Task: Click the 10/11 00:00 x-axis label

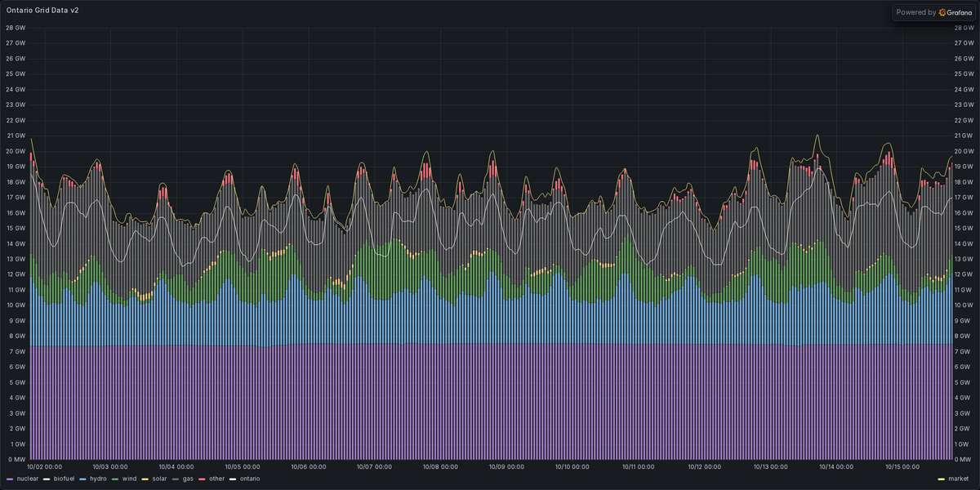Action: click(637, 467)
